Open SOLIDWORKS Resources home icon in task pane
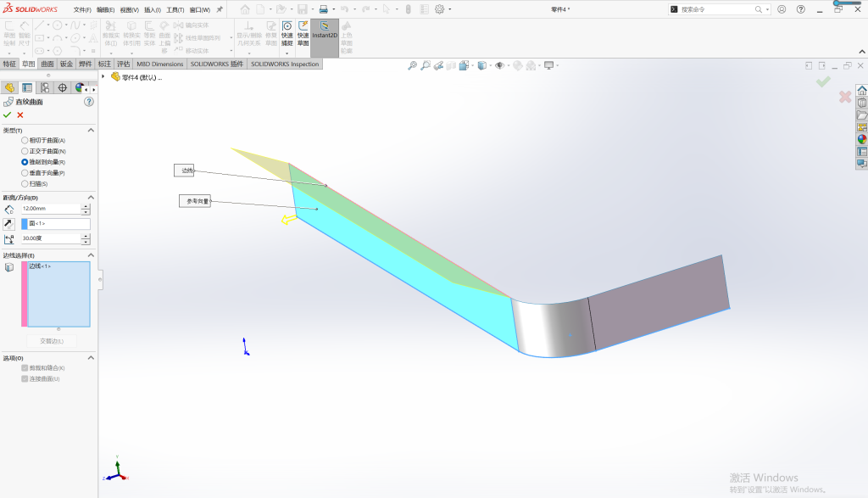 click(862, 90)
